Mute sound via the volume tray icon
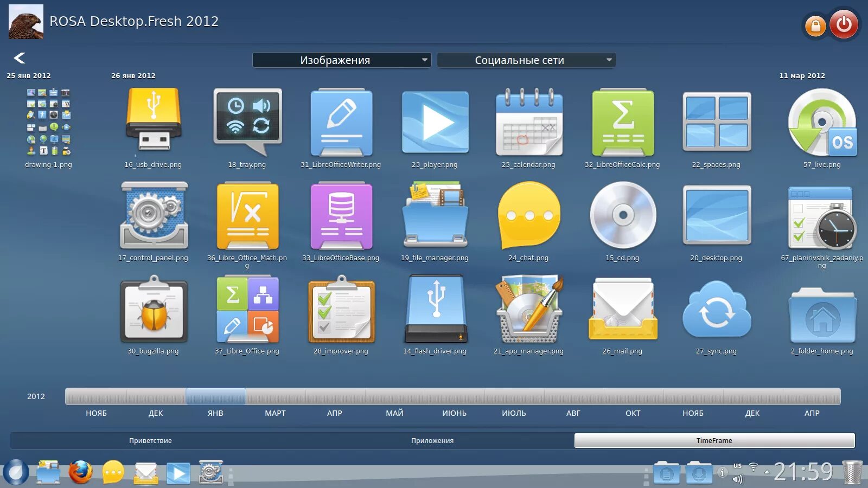Image resolution: width=868 pixels, height=488 pixels. (x=738, y=479)
